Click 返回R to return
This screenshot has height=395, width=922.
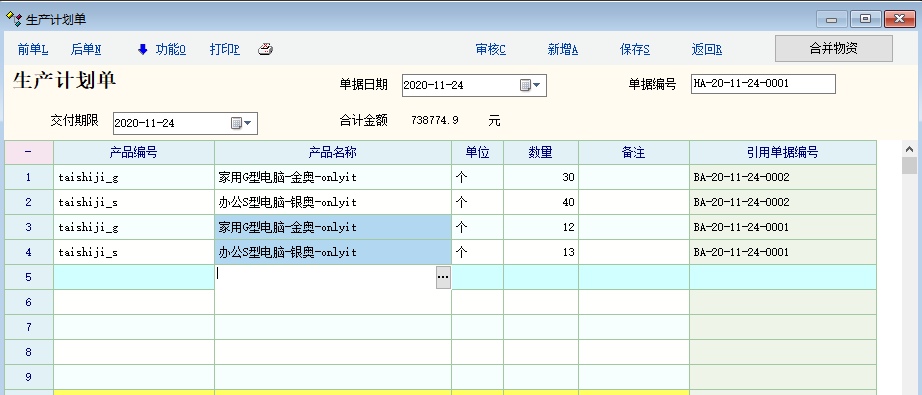707,49
